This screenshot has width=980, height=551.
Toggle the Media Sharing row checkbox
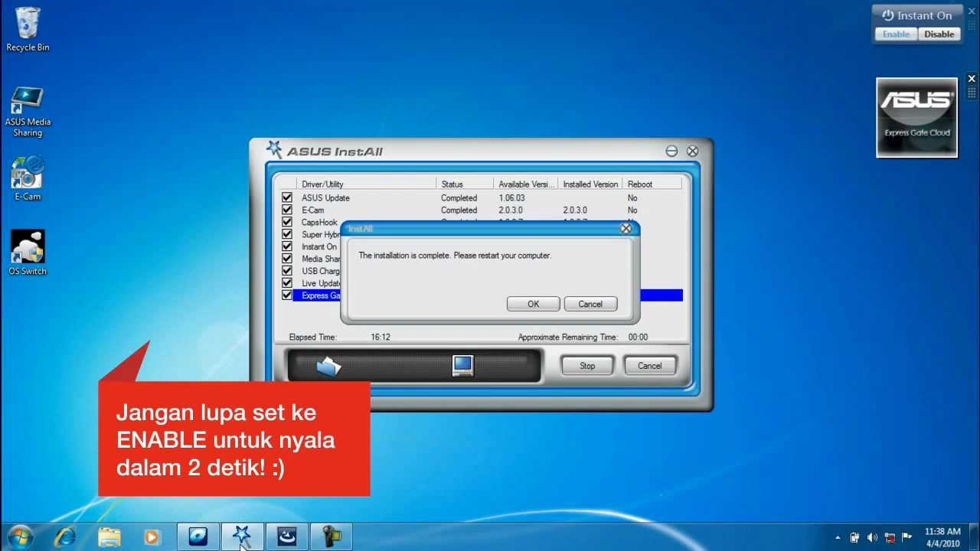click(x=287, y=259)
